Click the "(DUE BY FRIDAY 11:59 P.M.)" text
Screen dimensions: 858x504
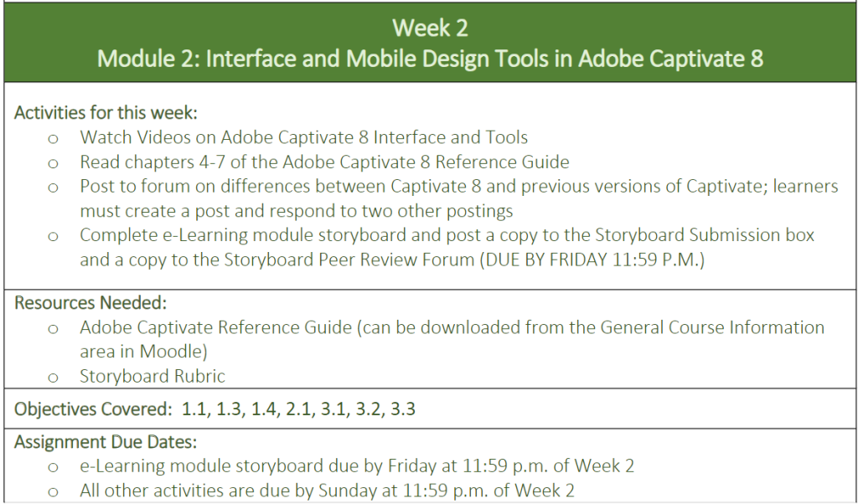point(591,260)
